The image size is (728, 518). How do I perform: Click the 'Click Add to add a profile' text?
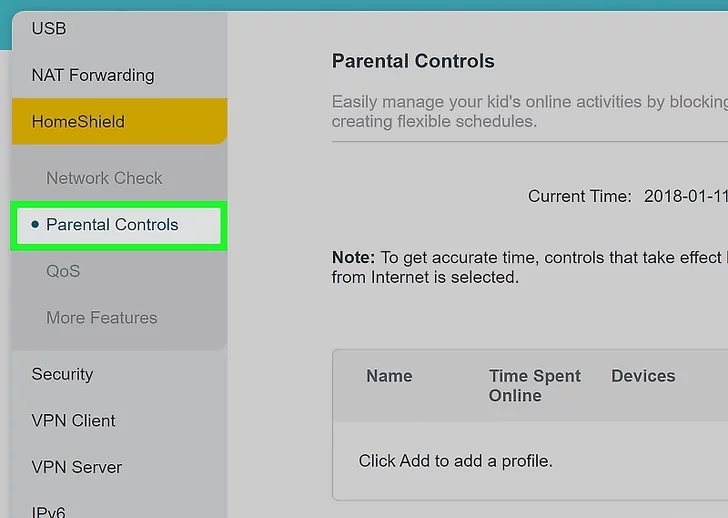[x=455, y=461]
